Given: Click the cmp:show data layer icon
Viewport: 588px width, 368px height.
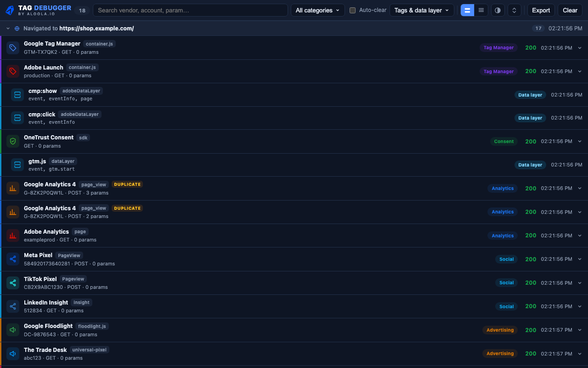Looking at the screenshot, I should pyautogui.click(x=17, y=95).
